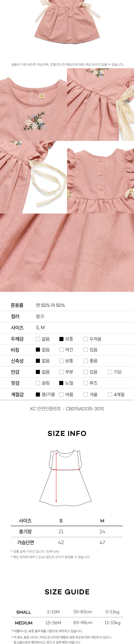Click the SIZE INFO heading

[x=67, y=433]
